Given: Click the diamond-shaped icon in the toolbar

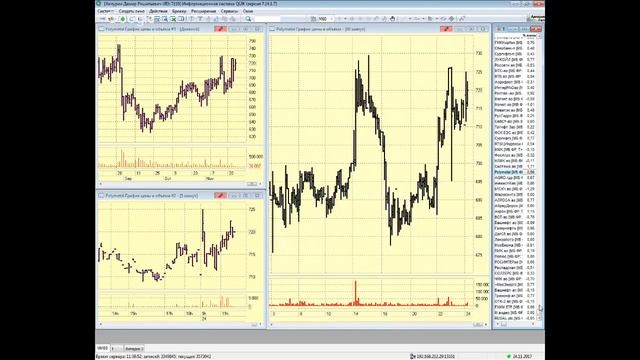Looking at the screenshot, I should [x=451, y=19].
